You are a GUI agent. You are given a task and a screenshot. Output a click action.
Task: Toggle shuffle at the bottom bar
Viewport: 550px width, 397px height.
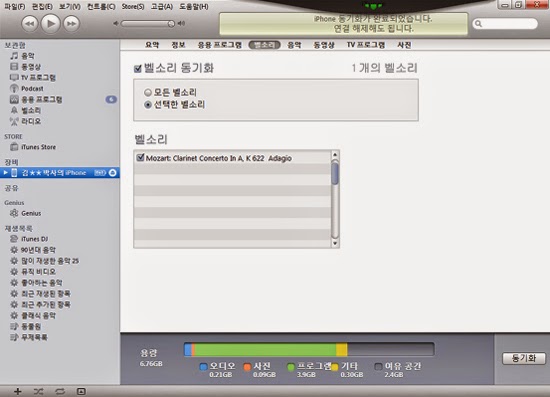click(39, 391)
